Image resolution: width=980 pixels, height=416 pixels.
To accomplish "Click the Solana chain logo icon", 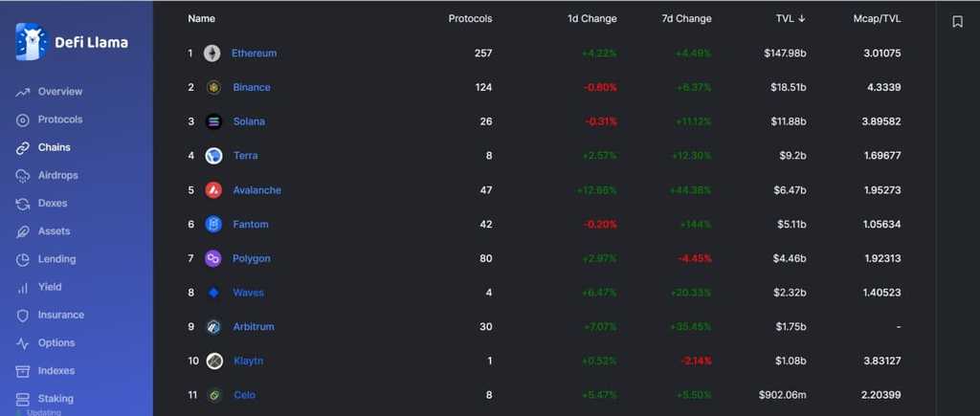I will [x=213, y=121].
